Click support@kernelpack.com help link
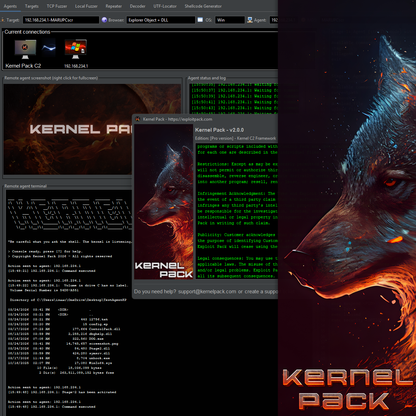 pos(207,291)
